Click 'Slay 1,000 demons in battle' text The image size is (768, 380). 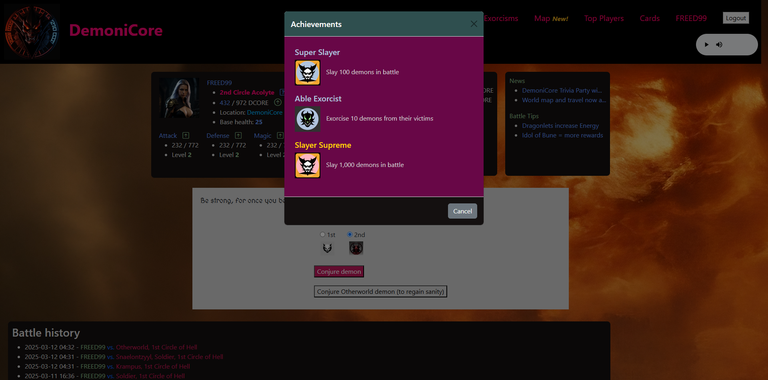coord(365,165)
